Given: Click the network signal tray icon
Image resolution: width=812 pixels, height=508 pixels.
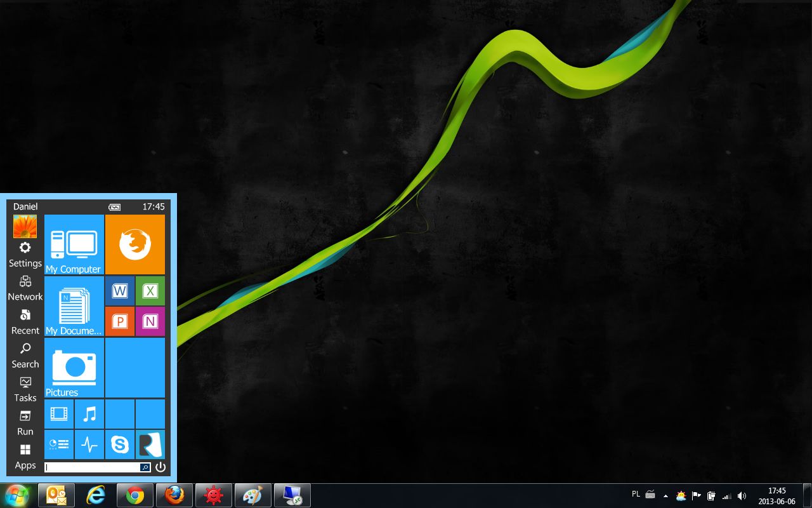Looking at the screenshot, I should pyautogui.click(x=727, y=496).
